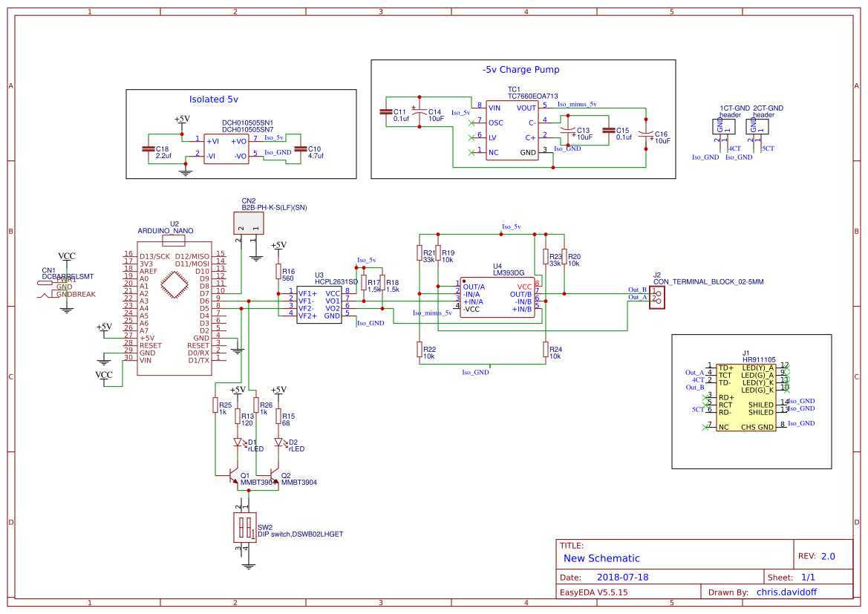
Task: Click the New Schematic title text
Action: coord(601,558)
